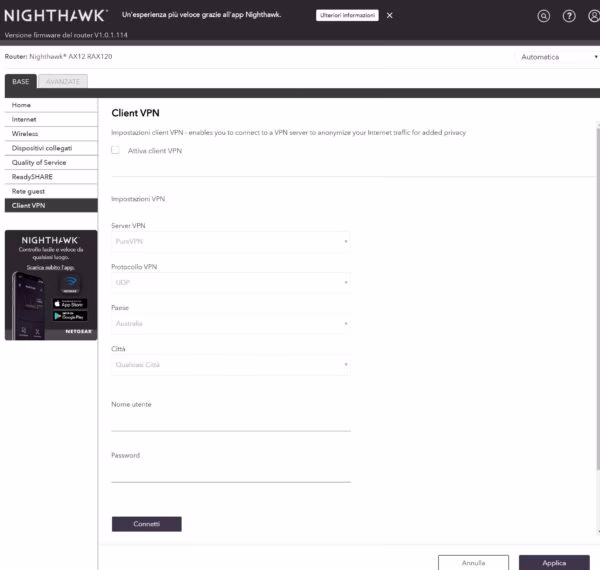Click the Nome utente input field
600x570 pixels.
coord(231,422)
